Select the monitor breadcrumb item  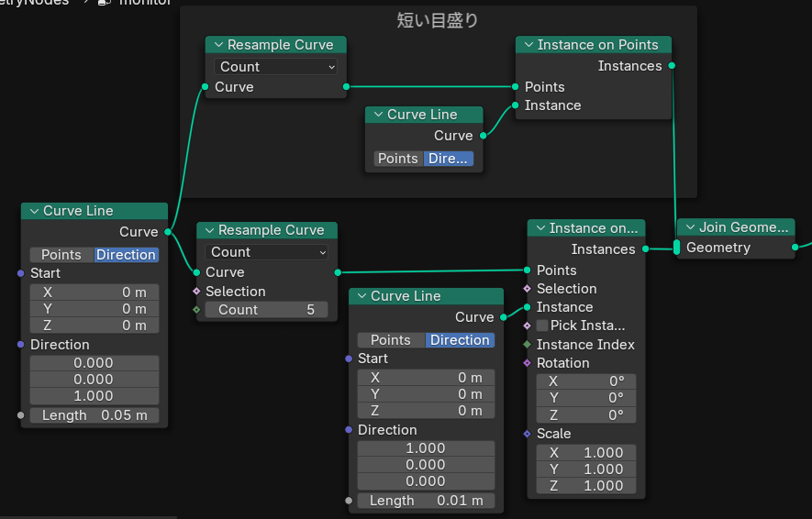point(144,3)
